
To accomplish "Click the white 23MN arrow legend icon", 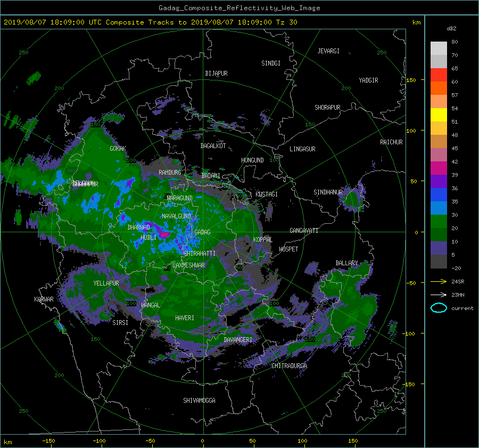I will click(439, 295).
